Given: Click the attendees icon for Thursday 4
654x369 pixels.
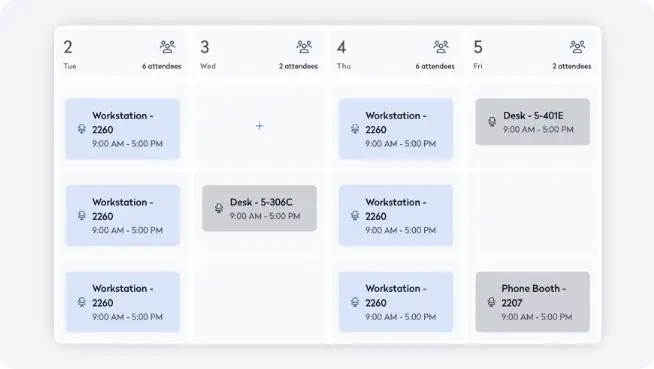Looking at the screenshot, I should [x=441, y=47].
